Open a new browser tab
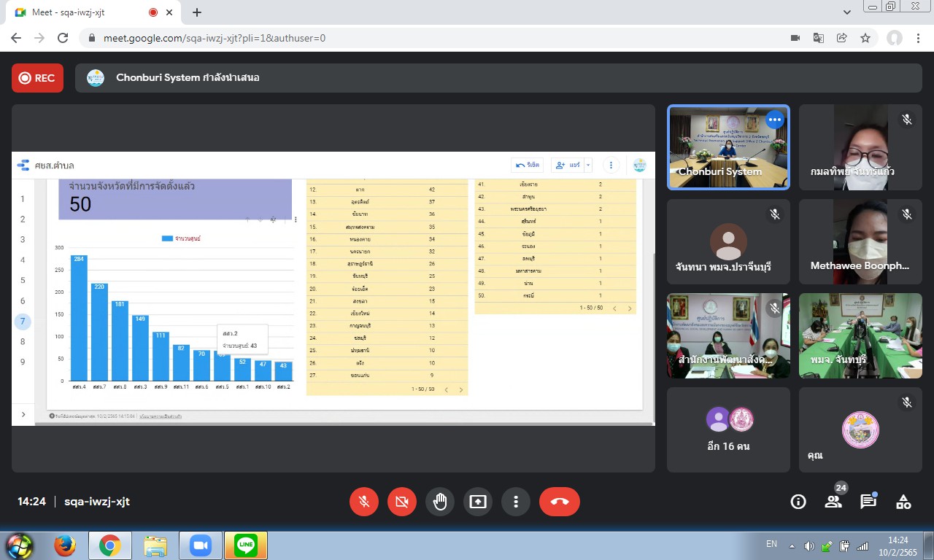This screenshot has height=560, width=934. [x=197, y=12]
